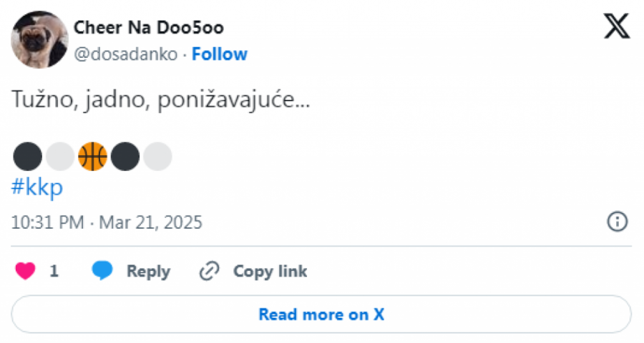Click the basketball emoji in the tweet
This screenshot has height=343, width=644.
click(x=92, y=156)
